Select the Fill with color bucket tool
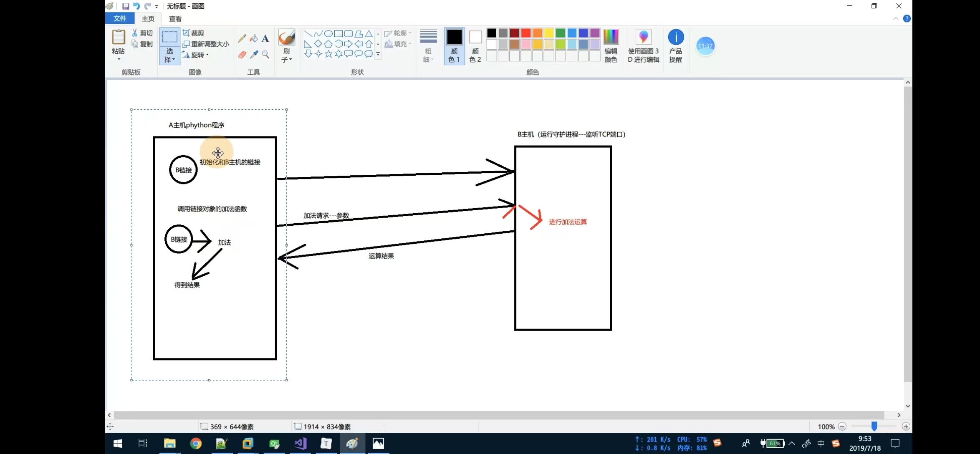 pyautogui.click(x=254, y=39)
